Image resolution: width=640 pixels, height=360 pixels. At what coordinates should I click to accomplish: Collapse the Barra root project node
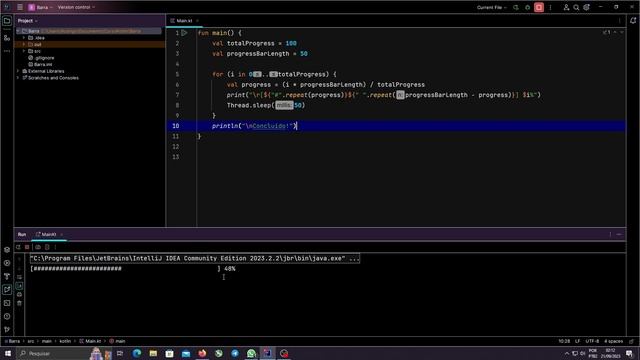[18, 31]
